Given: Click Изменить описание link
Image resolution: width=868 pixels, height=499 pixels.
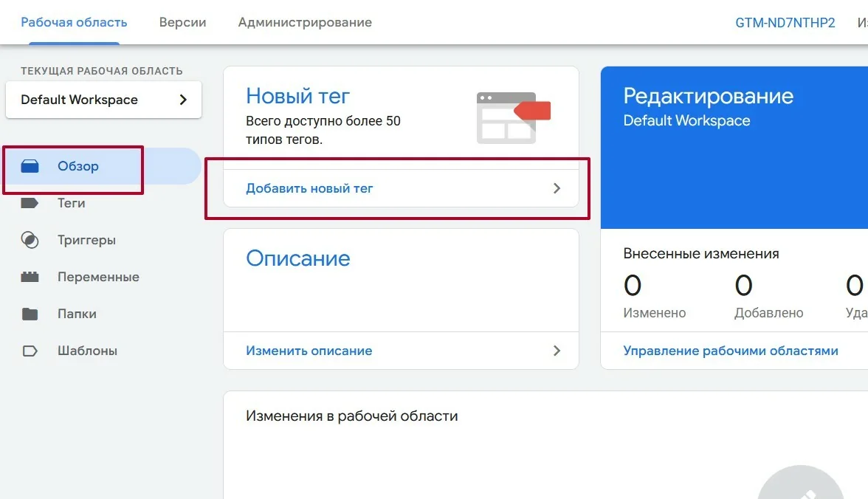Looking at the screenshot, I should (x=309, y=351).
